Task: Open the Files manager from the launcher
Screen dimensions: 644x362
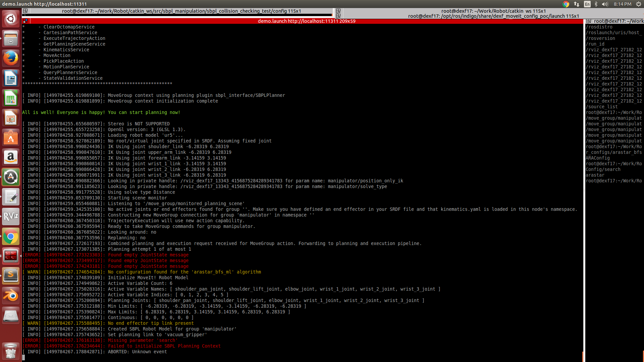Action: pos(11,39)
